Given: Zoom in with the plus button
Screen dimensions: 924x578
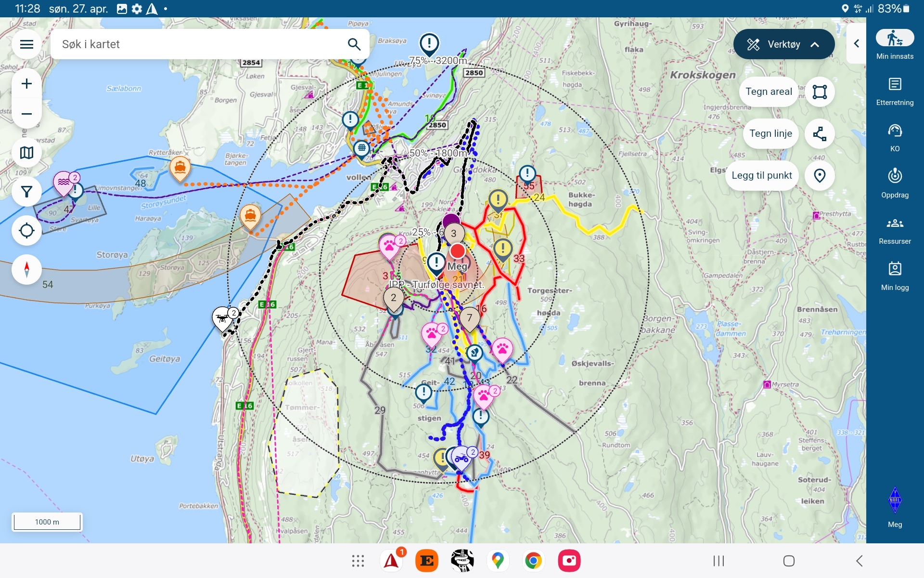Looking at the screenshot, I should tap(26, 84).
